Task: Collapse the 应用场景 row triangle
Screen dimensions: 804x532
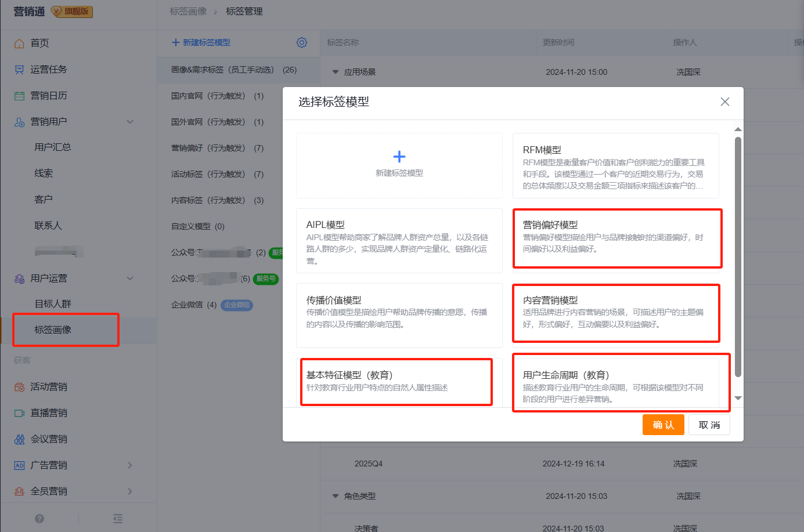Action: pos(336,72)
